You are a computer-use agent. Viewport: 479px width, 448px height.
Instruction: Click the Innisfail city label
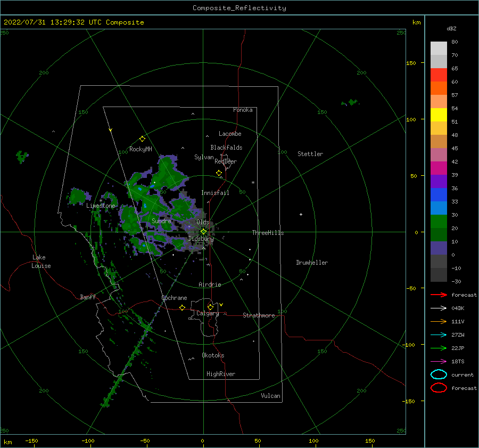point(215,193)
